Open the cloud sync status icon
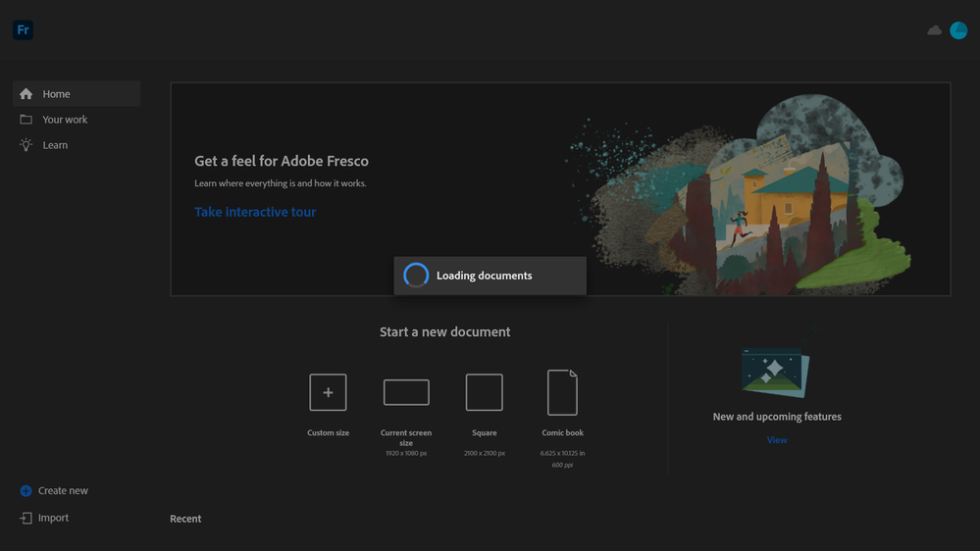Screen dimensions: 980x551 (x=934, y=30)
